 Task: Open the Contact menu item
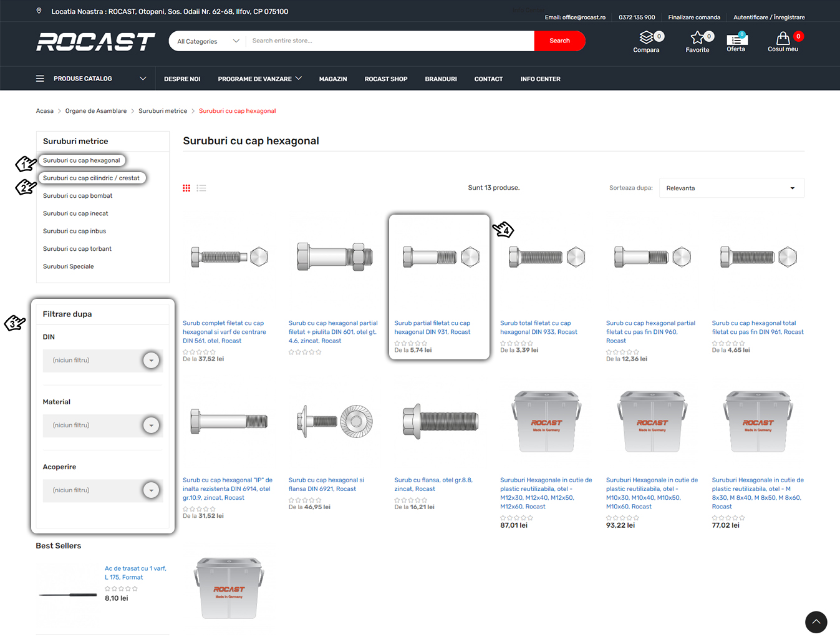tap(488, 79)
